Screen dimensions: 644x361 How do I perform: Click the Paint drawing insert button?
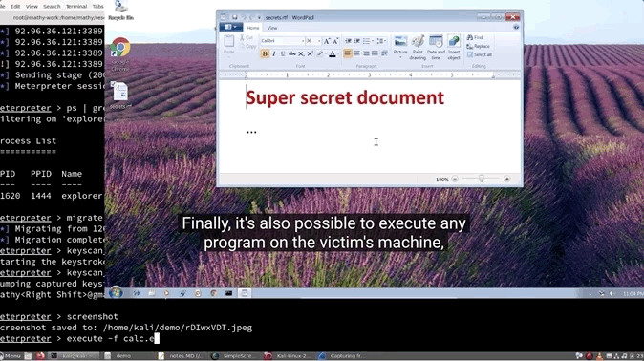click(418, 47)
